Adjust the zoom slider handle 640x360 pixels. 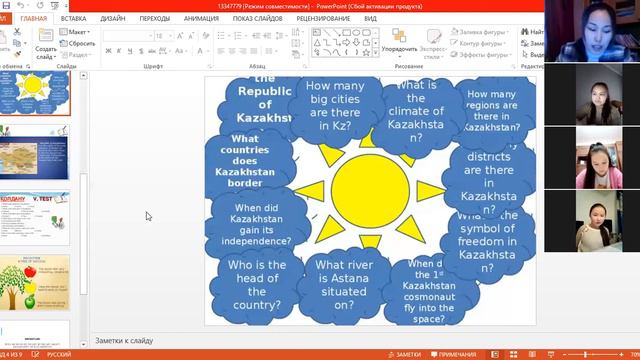click(585, 354)
